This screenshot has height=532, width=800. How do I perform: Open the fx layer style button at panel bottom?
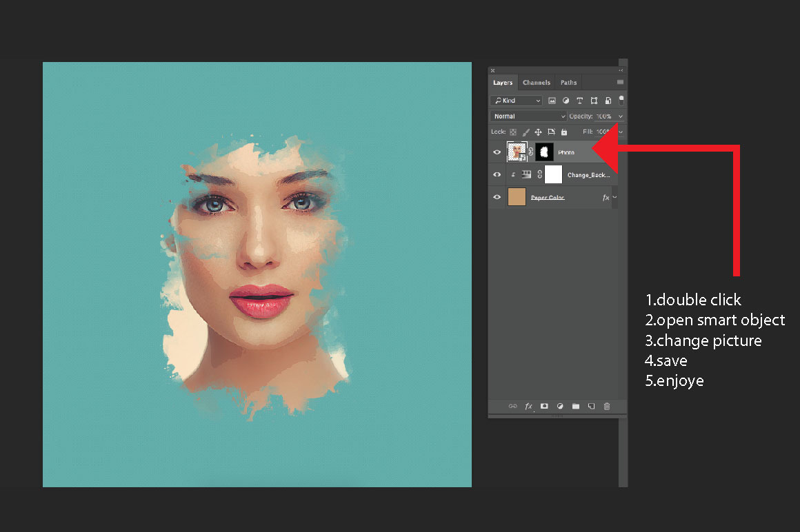pyautogui.click(x=529, y=407)
